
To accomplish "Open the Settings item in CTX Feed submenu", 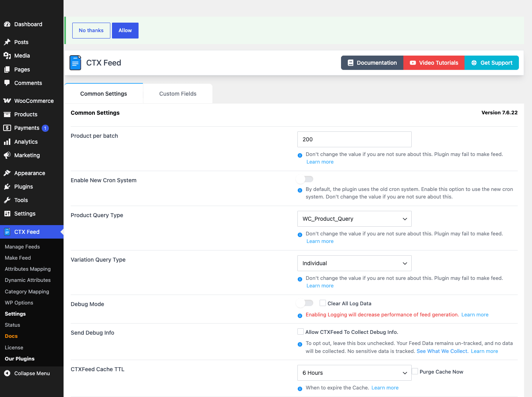I will click(x=15, y=314).
